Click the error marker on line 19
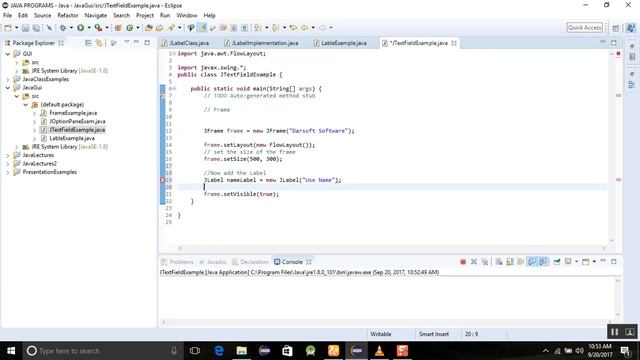This screenshot has width=640, height=360. click(x=162, y=180)
